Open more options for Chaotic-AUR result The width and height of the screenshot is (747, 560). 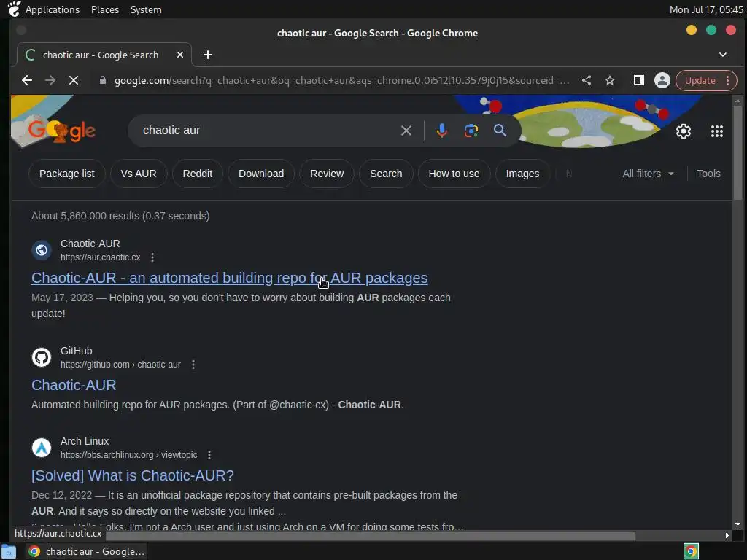152,257
